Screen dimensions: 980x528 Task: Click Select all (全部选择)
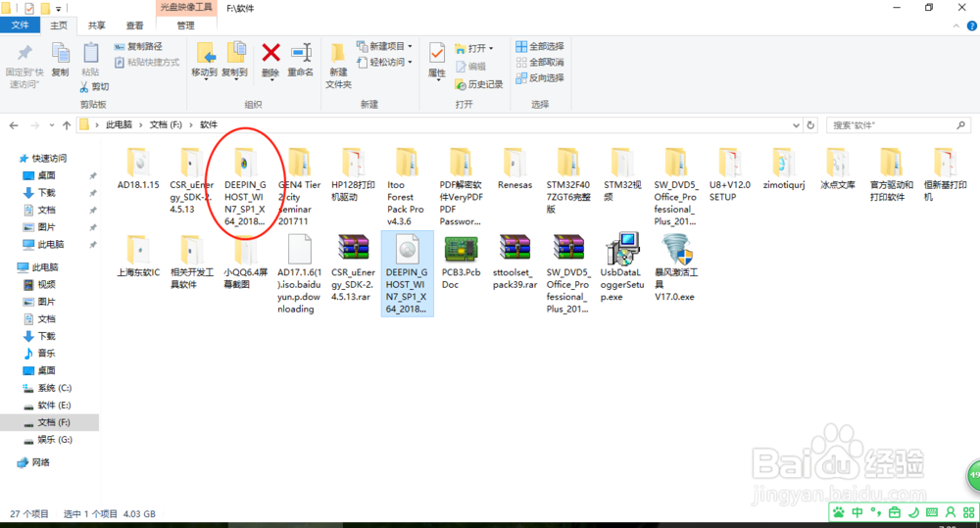pyautogui.click(x=540, y=46)
